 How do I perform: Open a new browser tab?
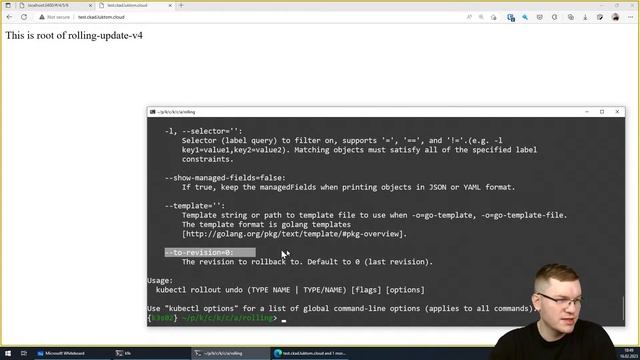click(181, 5)
